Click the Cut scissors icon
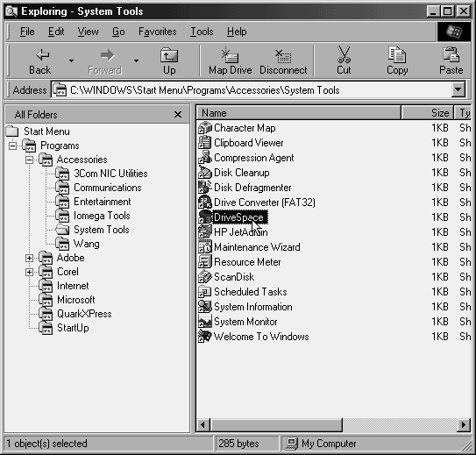This screenshot has height=455, width=476. [x=344, y=54]
